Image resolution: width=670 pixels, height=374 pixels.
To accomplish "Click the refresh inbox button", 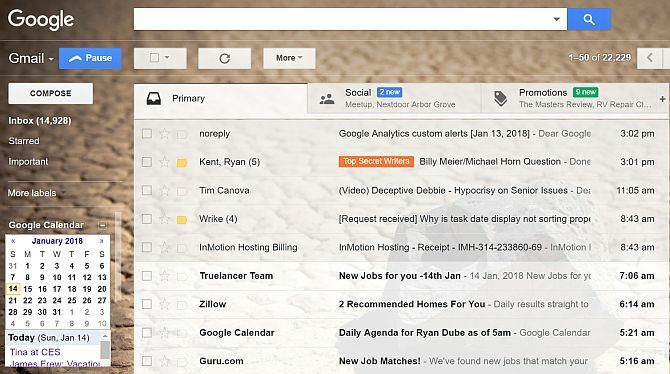I will tap(224, 58).
